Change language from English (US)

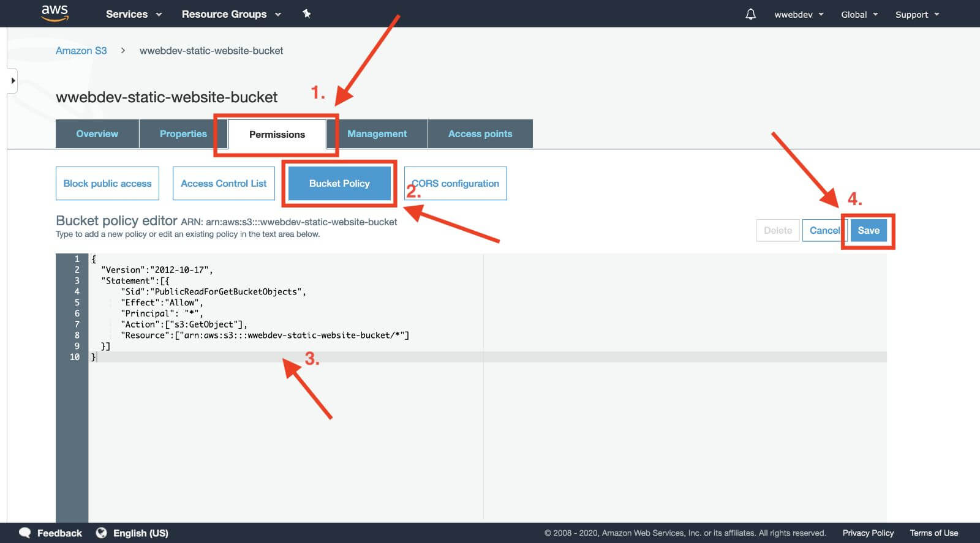(x=141, y=533)
